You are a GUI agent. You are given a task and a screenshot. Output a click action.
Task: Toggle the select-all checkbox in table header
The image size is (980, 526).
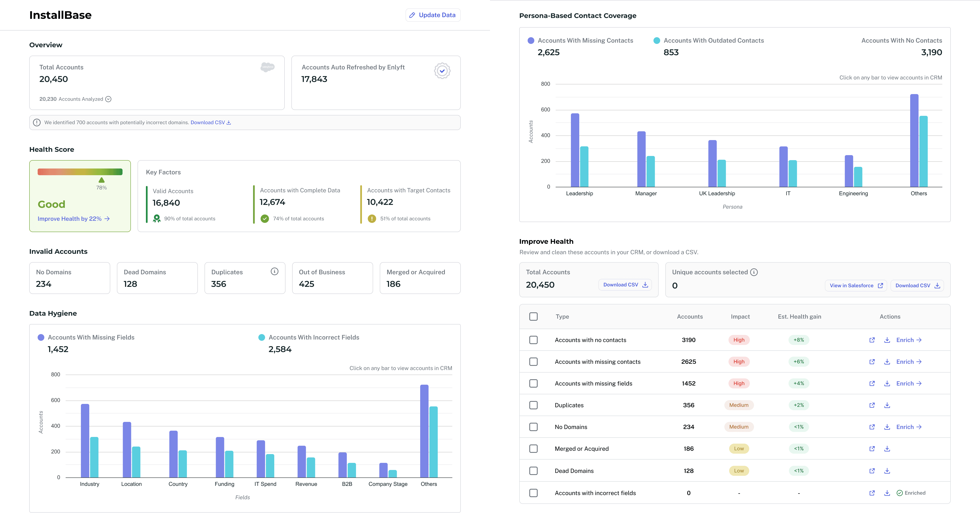[533, 317]
